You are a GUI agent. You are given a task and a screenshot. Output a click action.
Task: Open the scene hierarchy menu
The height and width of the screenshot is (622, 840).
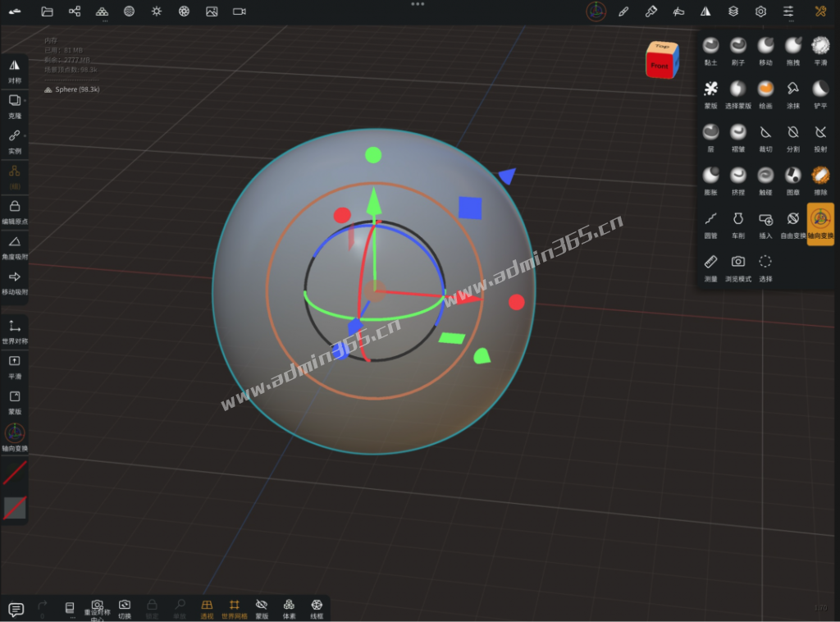(75, 11)
